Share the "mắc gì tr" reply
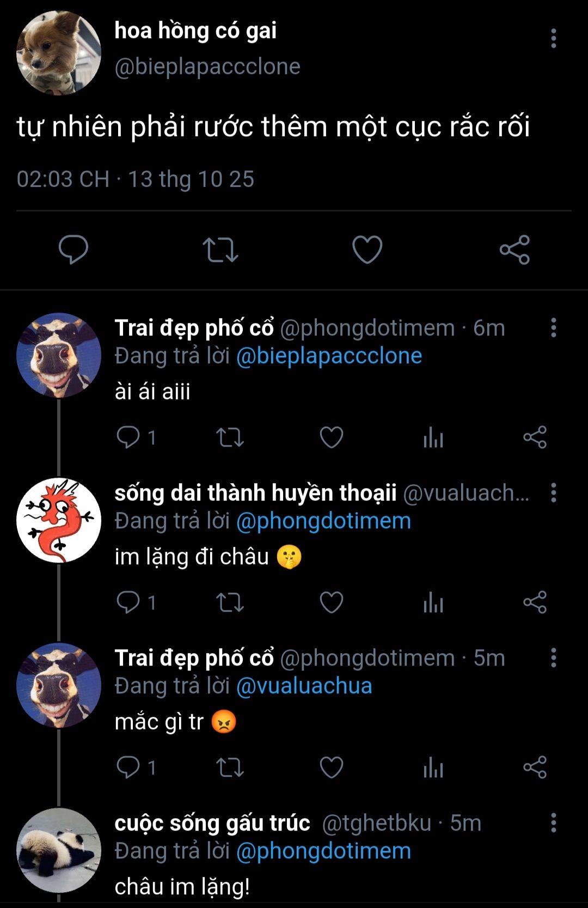The image size is (588, 908). (x=535, y=767)
